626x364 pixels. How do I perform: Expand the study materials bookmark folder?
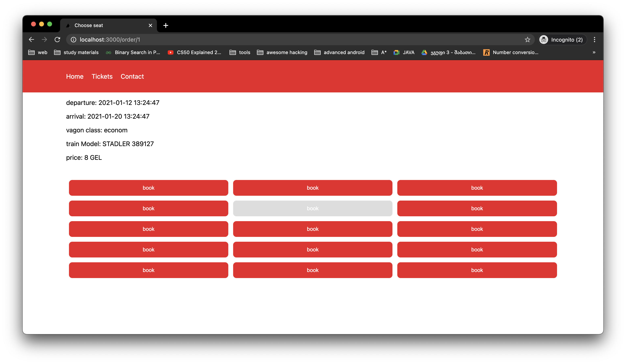click(76, 52)
